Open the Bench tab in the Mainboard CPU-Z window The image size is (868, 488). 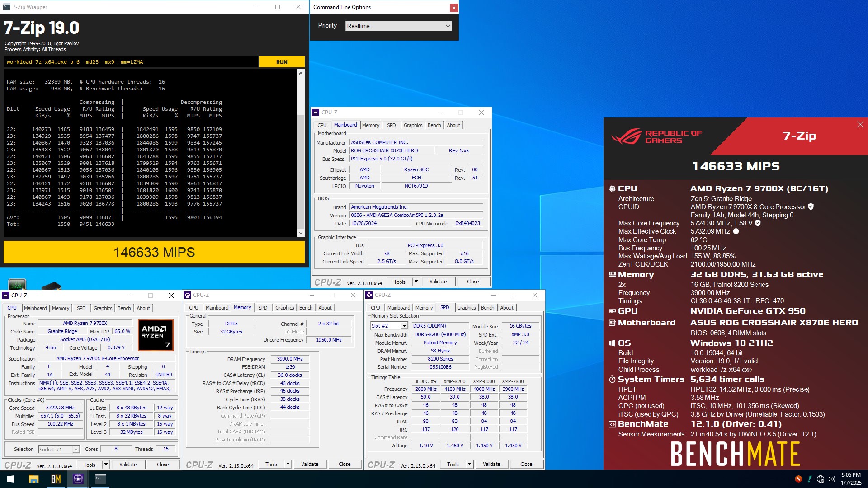(434, 125)
